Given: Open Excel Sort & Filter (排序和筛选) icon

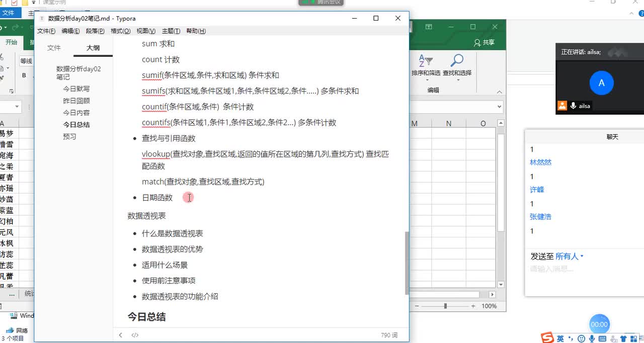Looking at the screenshot, I should [426, 61].
